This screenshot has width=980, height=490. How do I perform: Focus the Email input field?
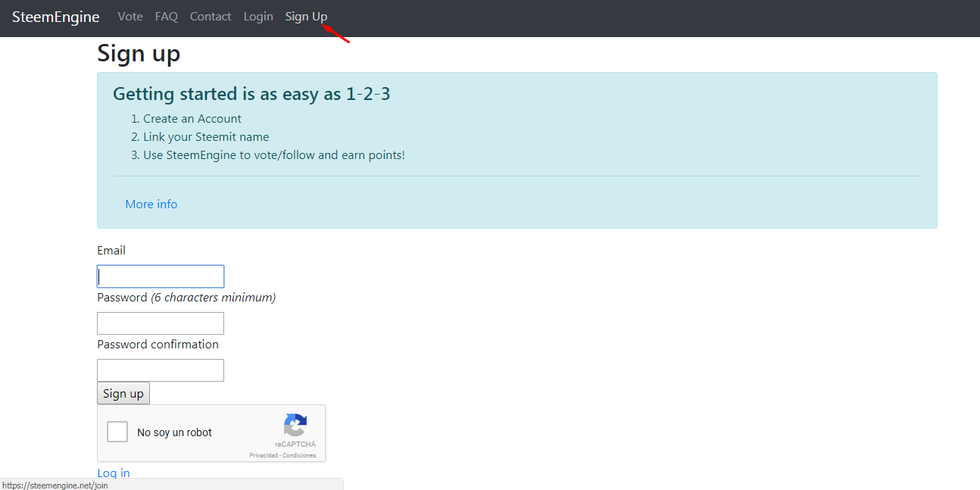(161, 276)
